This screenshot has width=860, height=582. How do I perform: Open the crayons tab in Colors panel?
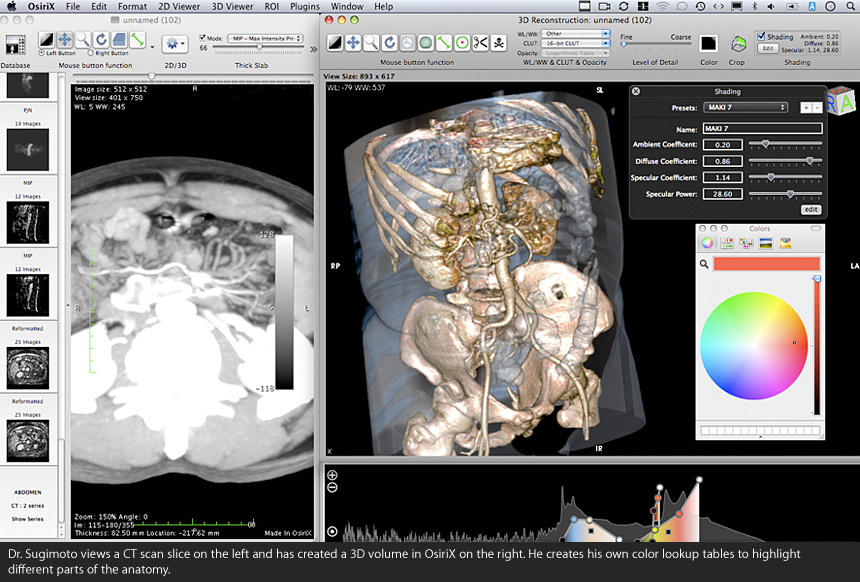(x=785, y=243)
